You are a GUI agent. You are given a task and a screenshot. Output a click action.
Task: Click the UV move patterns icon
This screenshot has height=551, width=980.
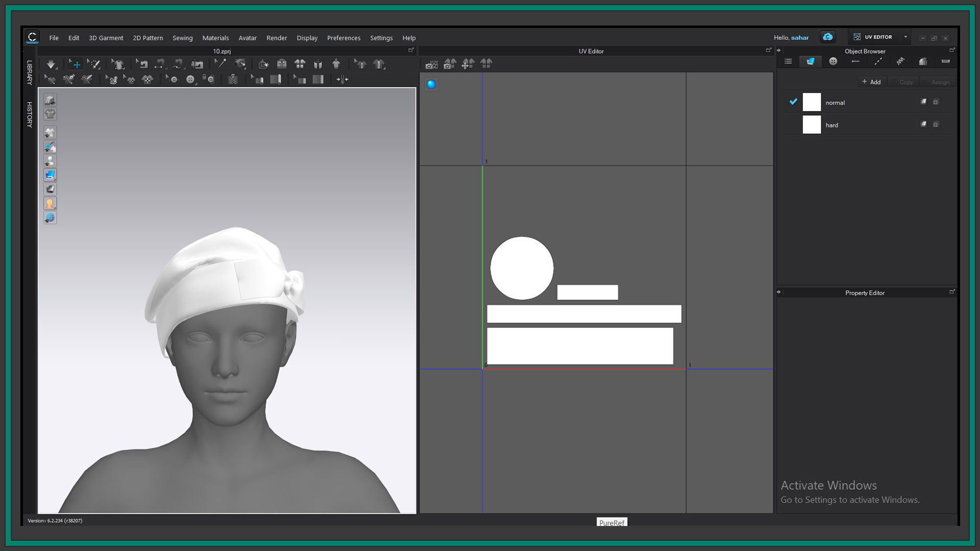[x=468, y=64]
